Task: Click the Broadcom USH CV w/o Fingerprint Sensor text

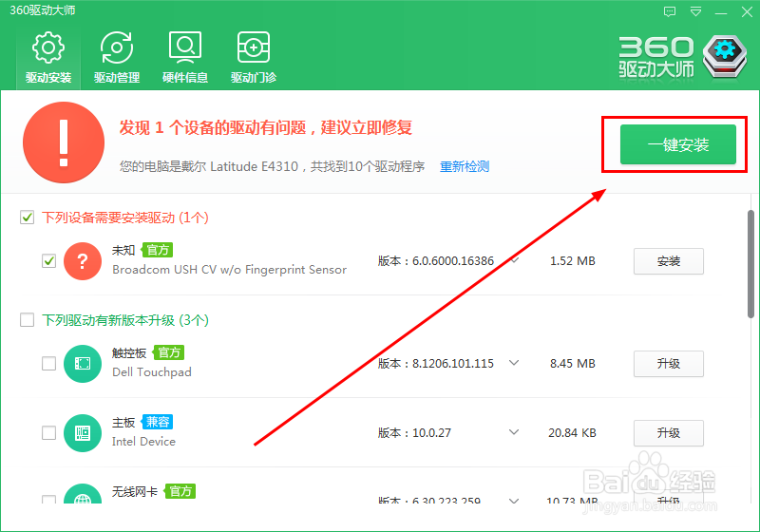Action: [229, 270]
